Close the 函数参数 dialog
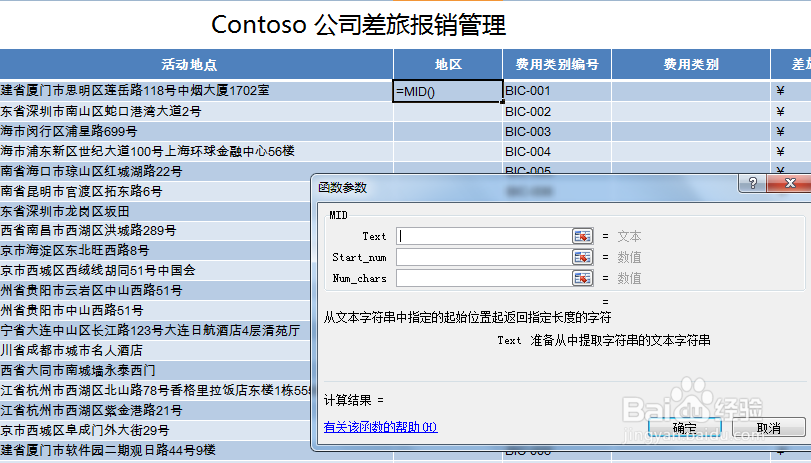Image resolution: width=811 pixels, height=463 pixels. [x=790, y=183]
